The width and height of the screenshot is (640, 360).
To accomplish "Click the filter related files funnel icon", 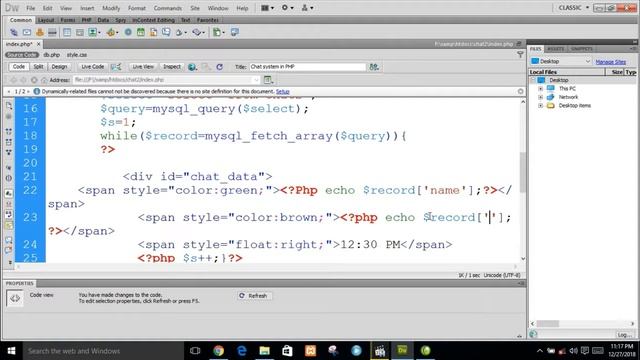I will point(520,54).
